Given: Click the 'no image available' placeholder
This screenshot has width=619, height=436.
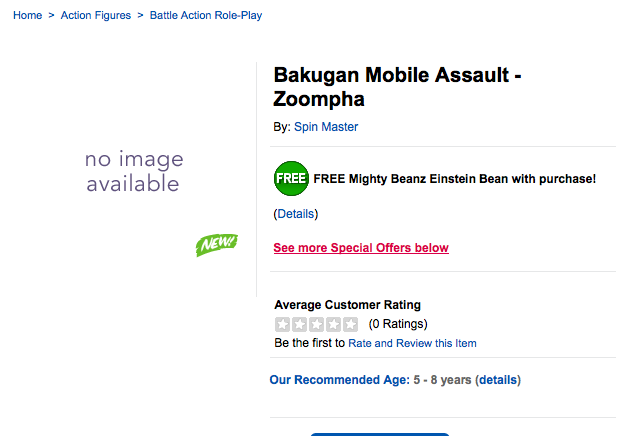Looking at the screenshot, I should click(x=133, y=171).
